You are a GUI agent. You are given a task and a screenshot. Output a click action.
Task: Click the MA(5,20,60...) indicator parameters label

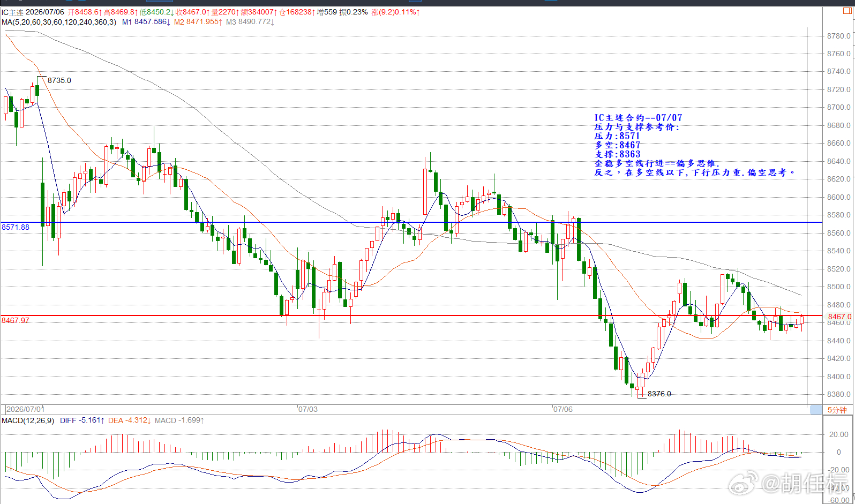(x=59, y=22)
